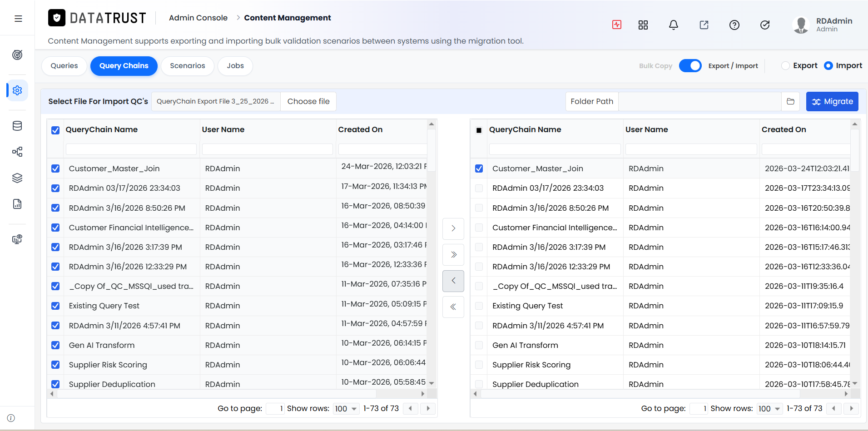Click the move selected right arrow
This screenshot has width=868, height=431.
coord(453,228)
